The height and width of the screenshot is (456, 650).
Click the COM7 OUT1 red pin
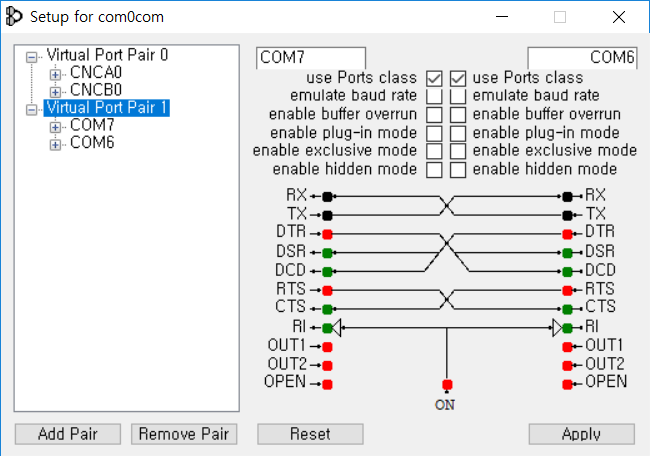point(327,347)
